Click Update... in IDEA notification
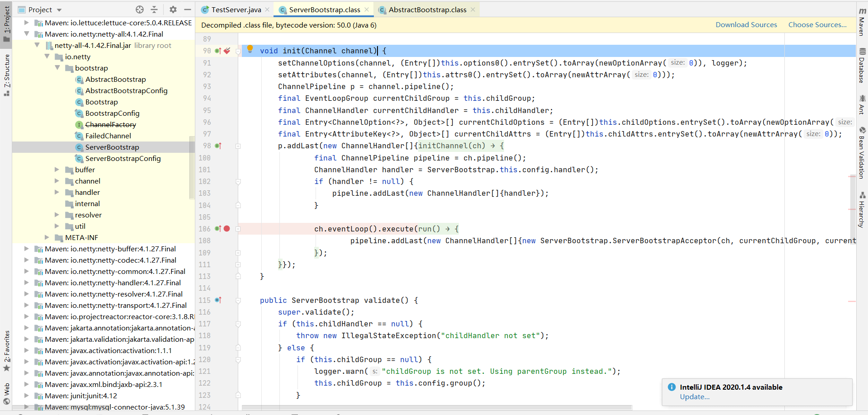This screenshot has height=415, width=868. click(x=694, y=397)
